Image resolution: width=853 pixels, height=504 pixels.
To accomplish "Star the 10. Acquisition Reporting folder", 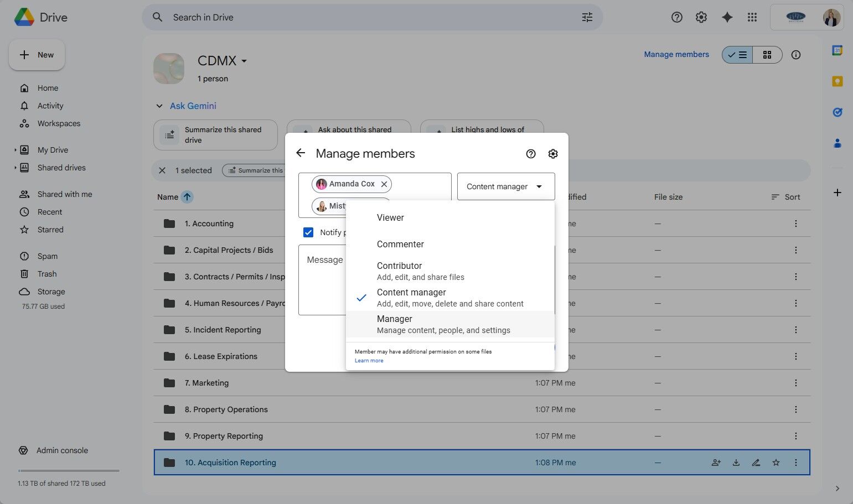I will click(776, 463).
